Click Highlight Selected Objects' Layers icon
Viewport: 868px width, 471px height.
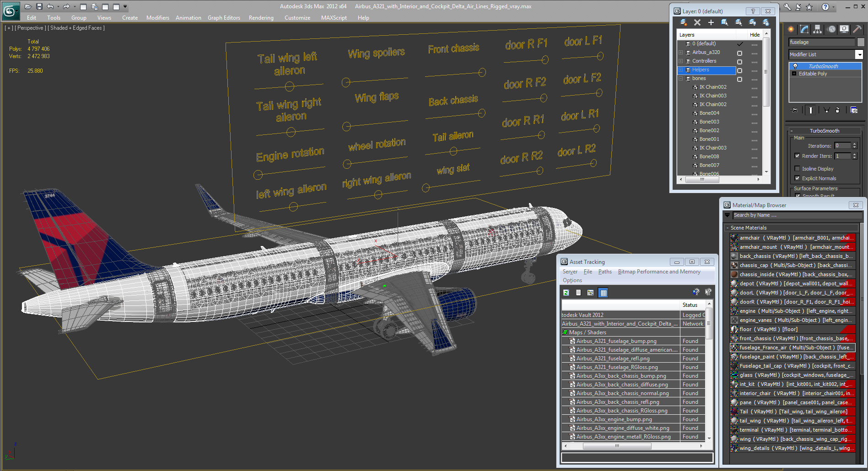point(739,22)
